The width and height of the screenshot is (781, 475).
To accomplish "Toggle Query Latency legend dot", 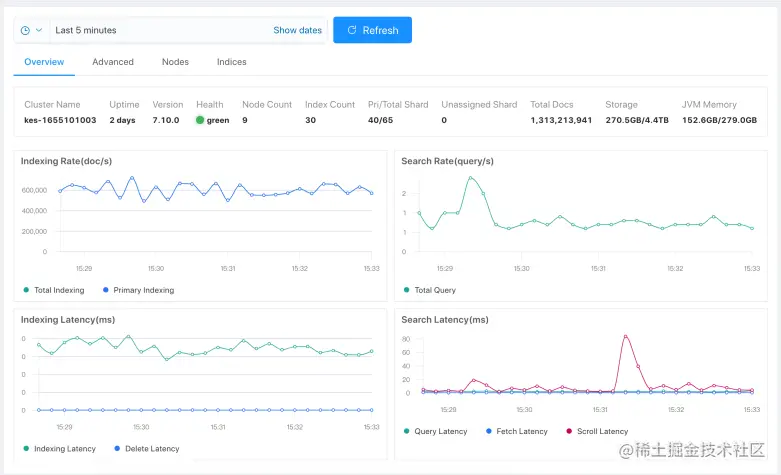I will pyautogui.click(x=406, y=431).
